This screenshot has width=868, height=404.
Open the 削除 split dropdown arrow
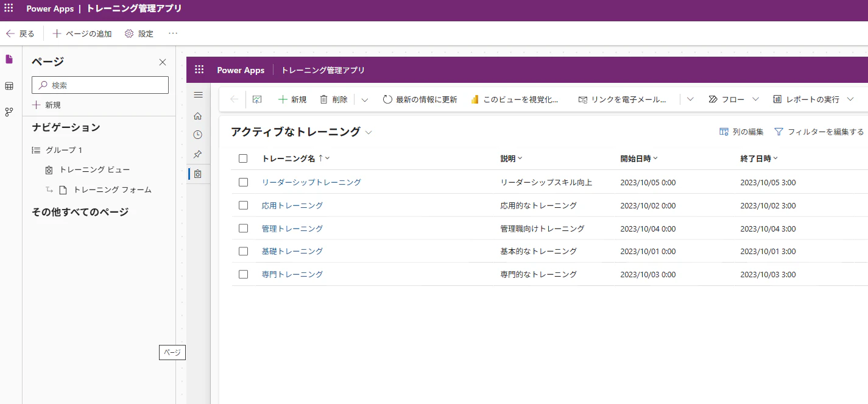pyautogui.click(x=365, y=99)
